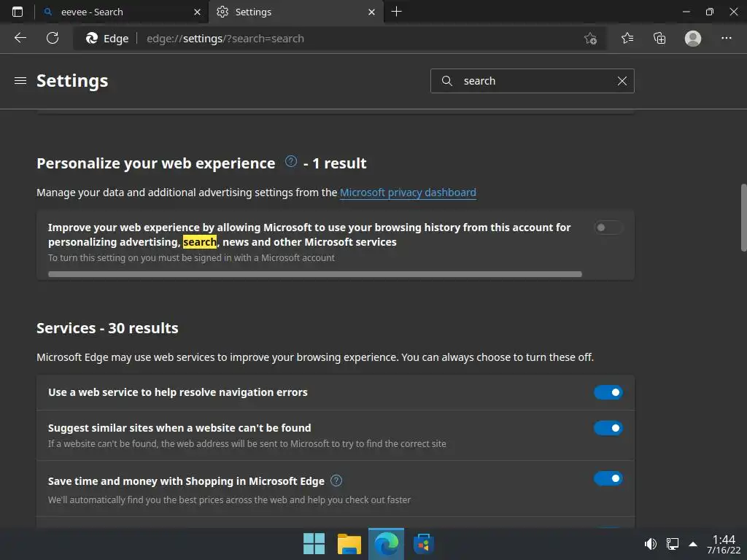The height and width of the screenshot is (560, 747).
Task: Open the Microsoft privacy dashboard link
Action: pyautogui.click(x=408, y=192)
